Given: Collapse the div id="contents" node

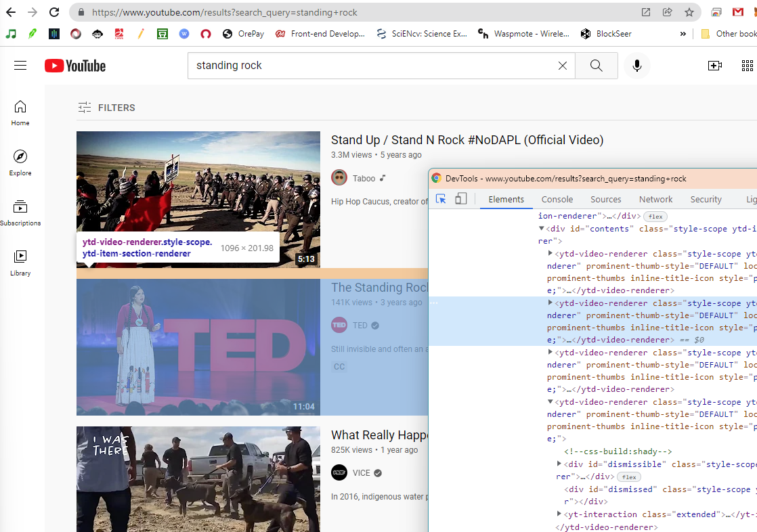Looking at the screenshot, I should 542,229.
